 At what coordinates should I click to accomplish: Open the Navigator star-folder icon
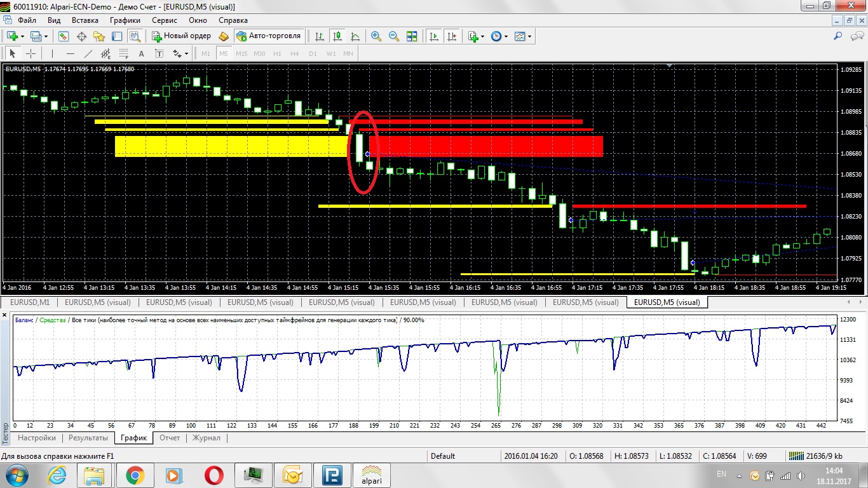99,36
